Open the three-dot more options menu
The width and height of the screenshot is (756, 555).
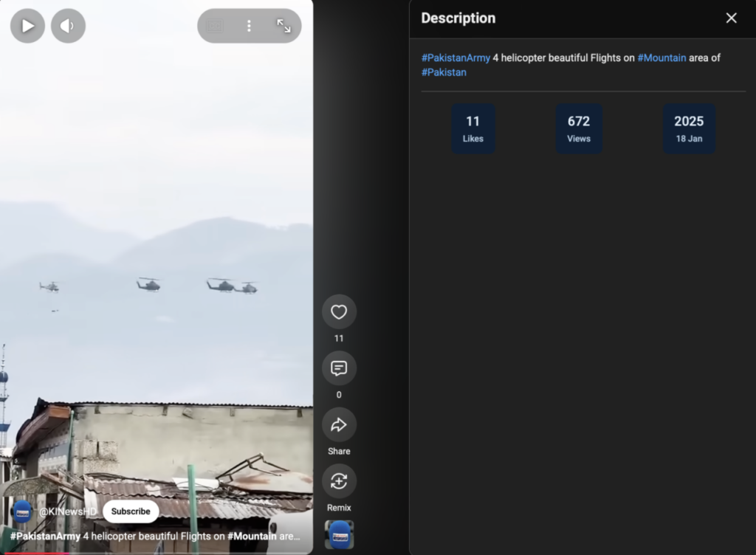pos(249,26)
